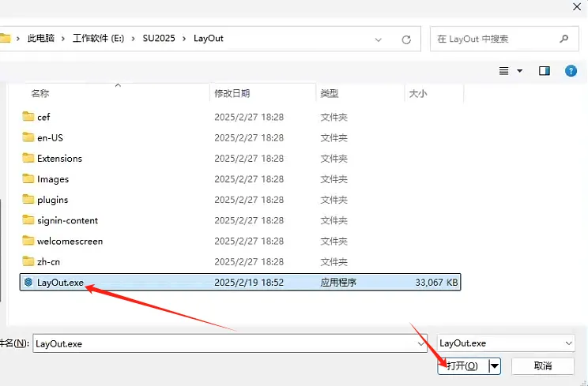This screenshot has width=588, height=386.
Task: Expand the chevron after SU2025
Action: point(184,39)
